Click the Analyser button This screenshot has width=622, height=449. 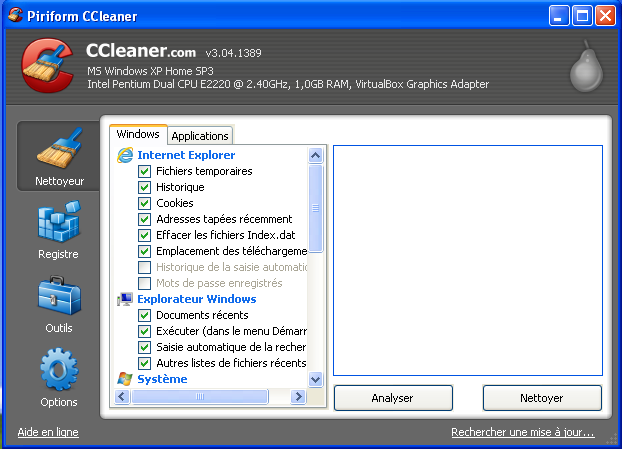(393, 398)
